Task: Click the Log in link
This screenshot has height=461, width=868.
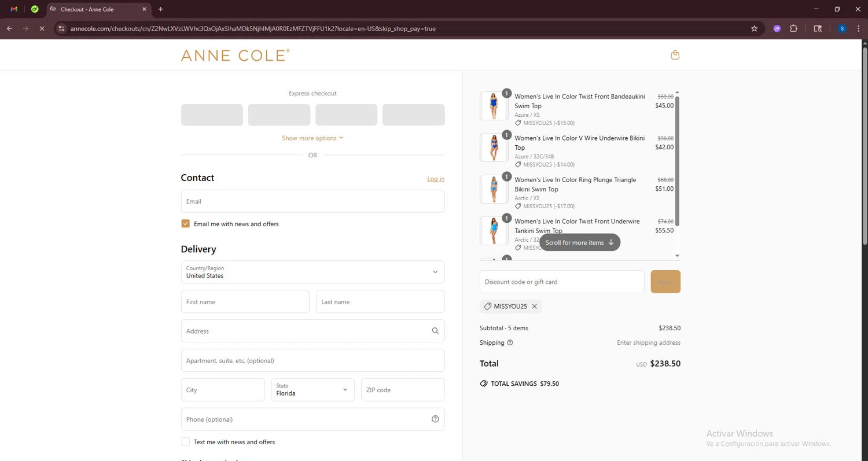Action: (x=436, y=179)
